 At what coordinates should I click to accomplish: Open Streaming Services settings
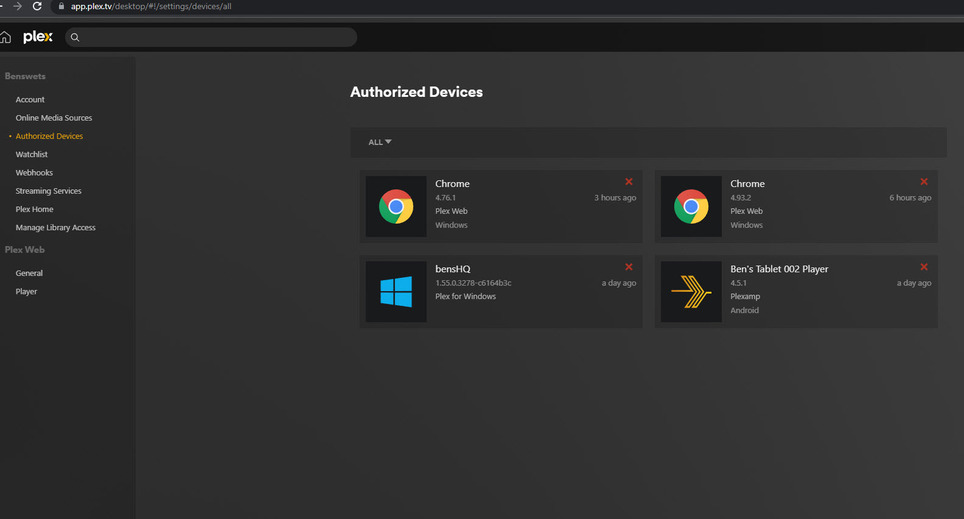(48, 191)
